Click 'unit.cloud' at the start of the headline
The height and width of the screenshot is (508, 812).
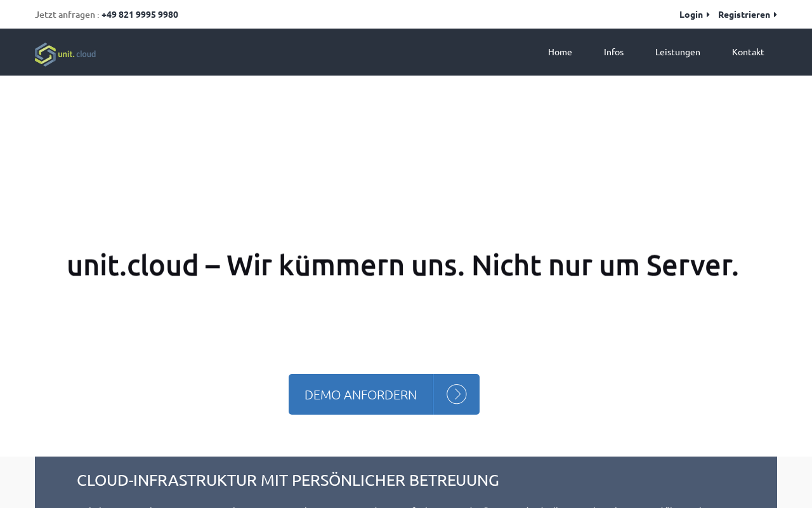133,265
